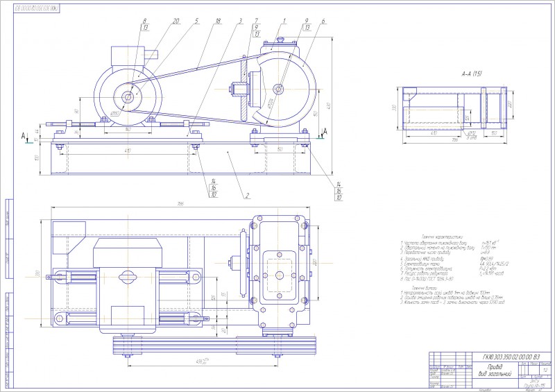Click the technical characteristics heading above the numbered list
The image size is (555, 392).
click(442, 237)
